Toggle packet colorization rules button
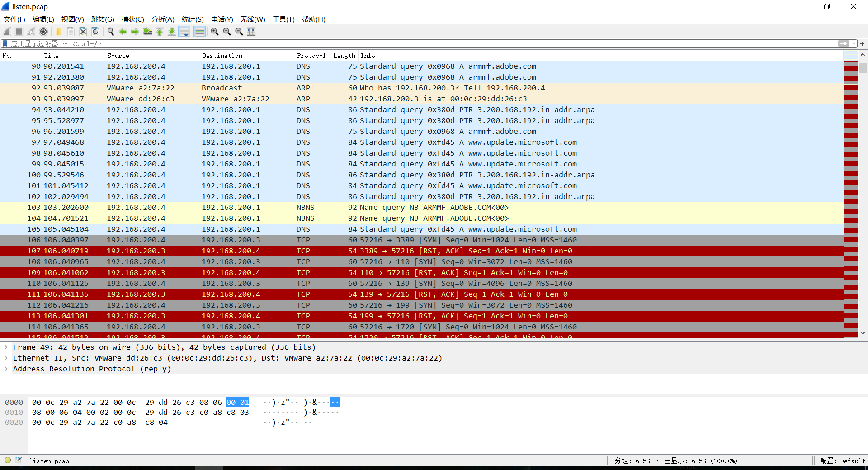The height and width of the screenshot is (470, 868). coord(199,32)
